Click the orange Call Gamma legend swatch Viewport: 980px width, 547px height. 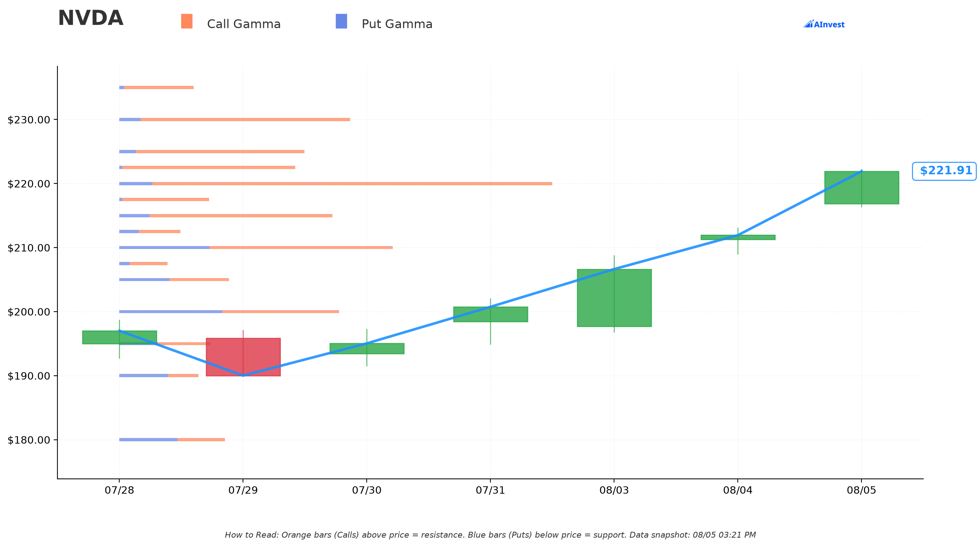[x=187, y=21]
